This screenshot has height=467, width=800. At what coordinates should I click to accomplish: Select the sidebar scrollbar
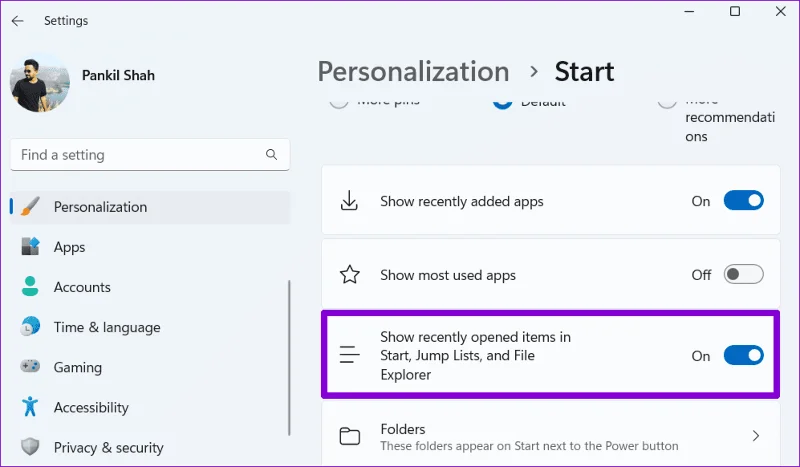pyautogui.click(x=289, y=357)
